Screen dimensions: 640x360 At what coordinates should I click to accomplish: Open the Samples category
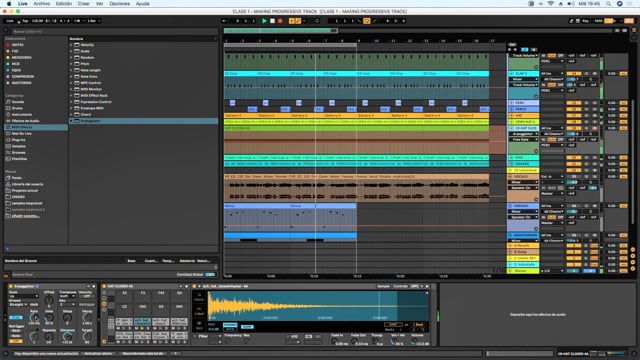[x=18, y=146]
